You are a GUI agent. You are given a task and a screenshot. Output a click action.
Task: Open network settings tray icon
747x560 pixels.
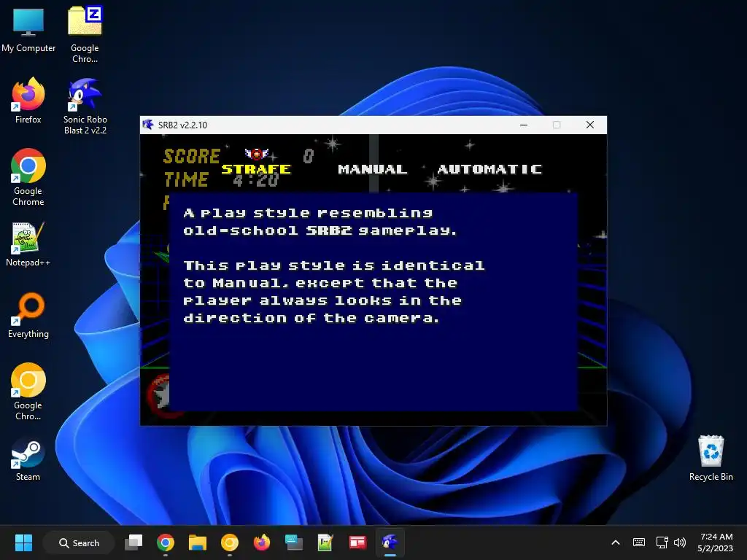click(662, 542)
